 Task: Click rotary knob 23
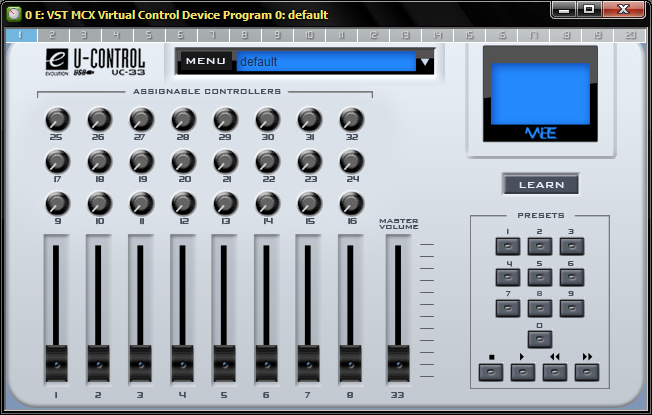pos(309,161)
